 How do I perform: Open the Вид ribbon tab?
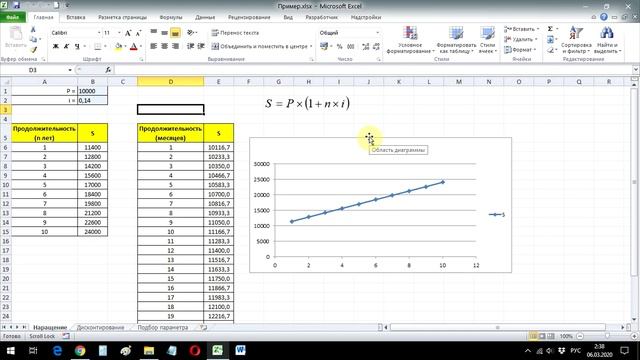(x=288, y=18)
